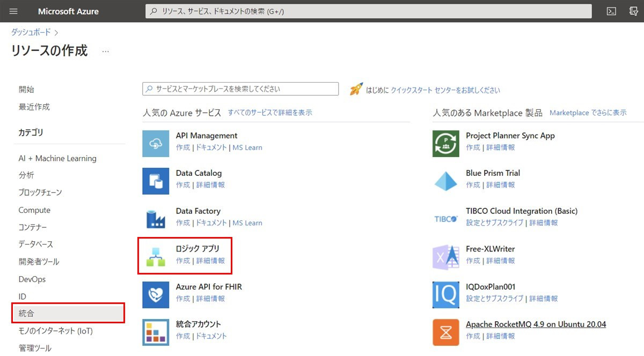Click Marketplace でさらに表示 link

[x=588, y=113]
